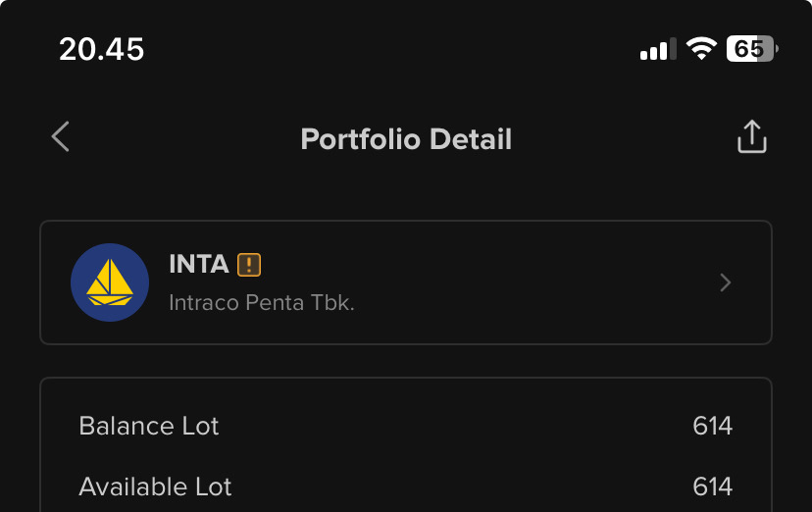Tap the cellular signal bars
The height and width of the screenshot is (512, 812).
coord(658,49)
